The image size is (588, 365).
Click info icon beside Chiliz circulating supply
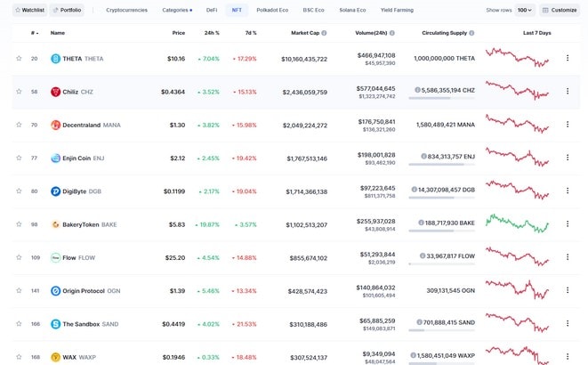[417, 90]
